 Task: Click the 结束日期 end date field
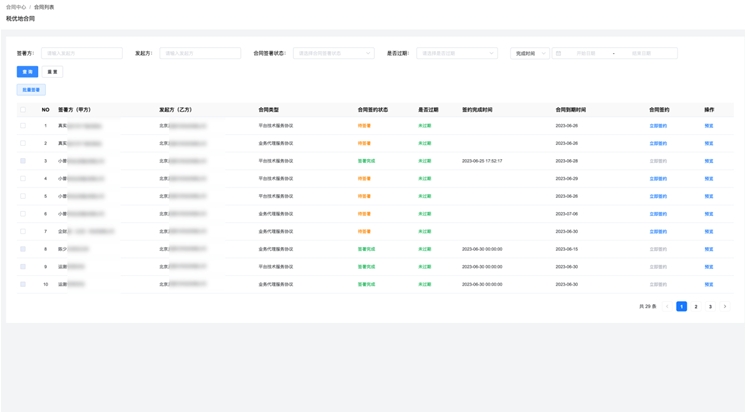[x=641, y=53]
